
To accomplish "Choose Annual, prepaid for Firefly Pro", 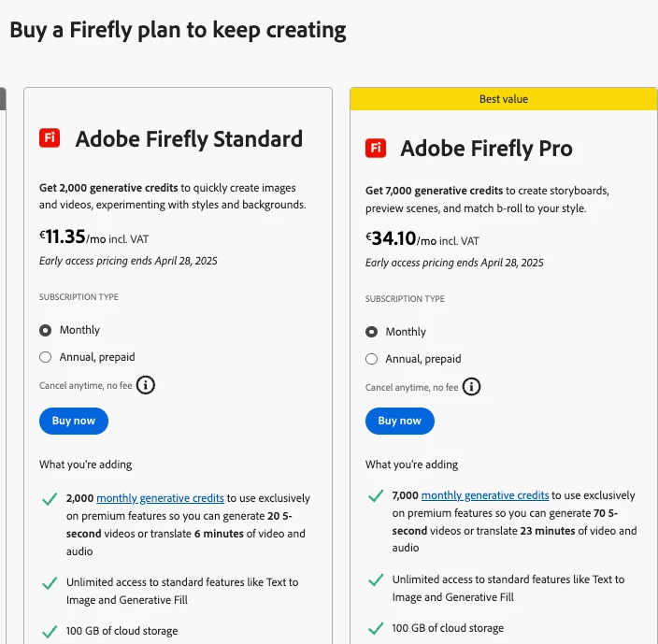I will [x=371, y=359].
